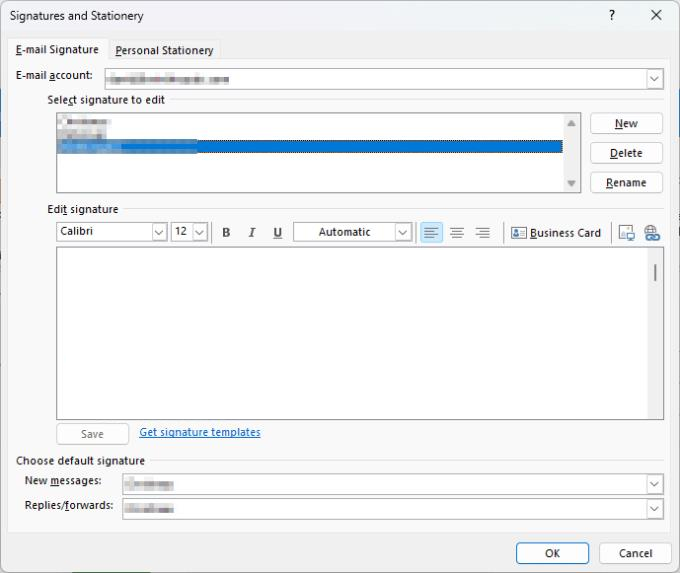Align signature text right
Image resolution: width=680 pixels, height=573 pixels.
(482, 232)
